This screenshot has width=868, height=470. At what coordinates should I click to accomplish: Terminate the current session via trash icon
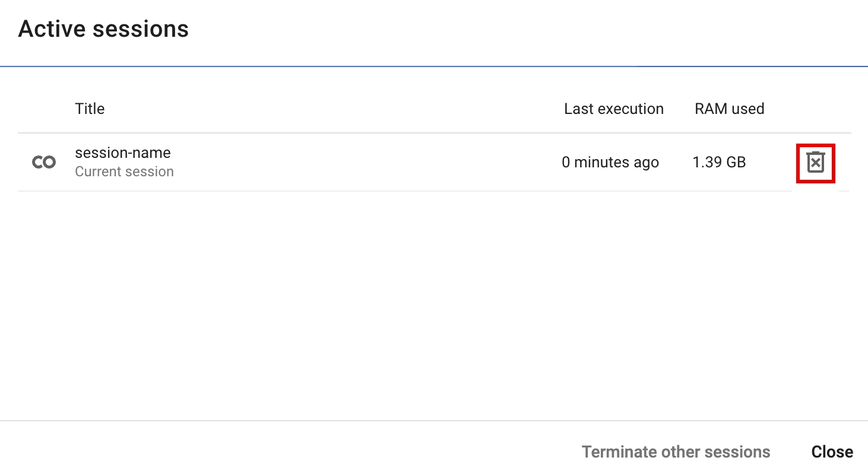pyautogui.click(x=815, y=162)
